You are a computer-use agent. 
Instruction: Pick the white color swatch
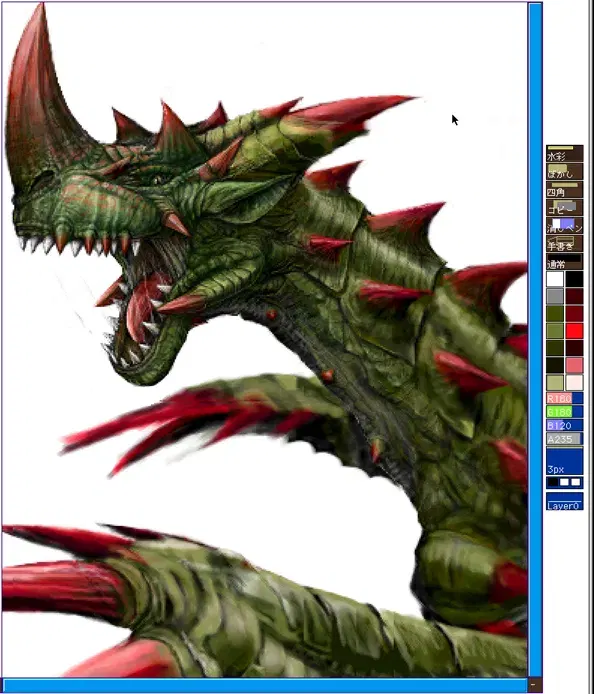point(555,279)
